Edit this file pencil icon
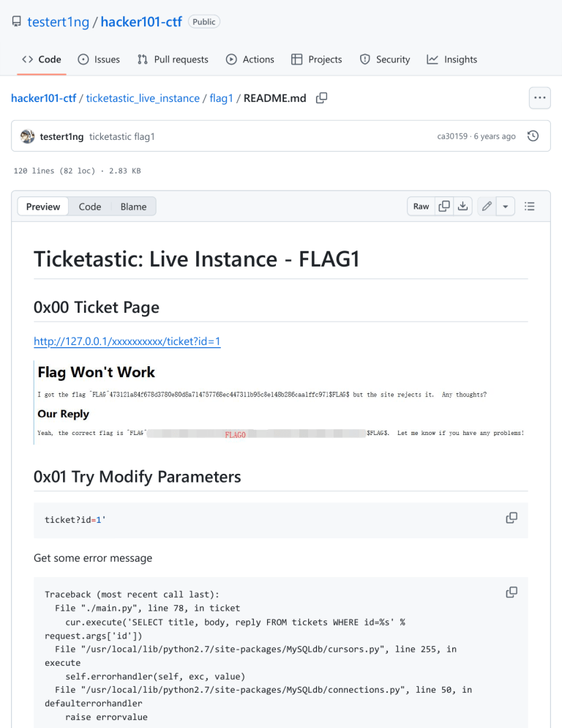The height and width of the screenshot is (728, 562). (x=487, y=207)
